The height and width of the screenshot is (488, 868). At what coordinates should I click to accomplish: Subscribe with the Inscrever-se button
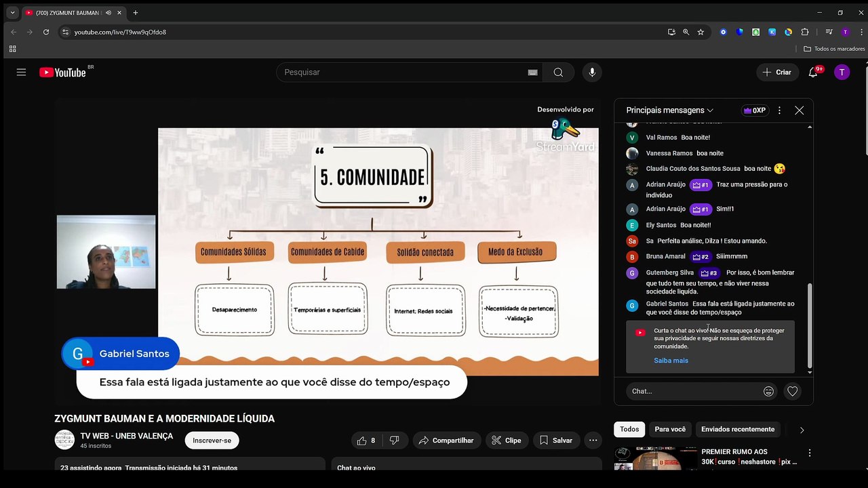click(212, 441)
